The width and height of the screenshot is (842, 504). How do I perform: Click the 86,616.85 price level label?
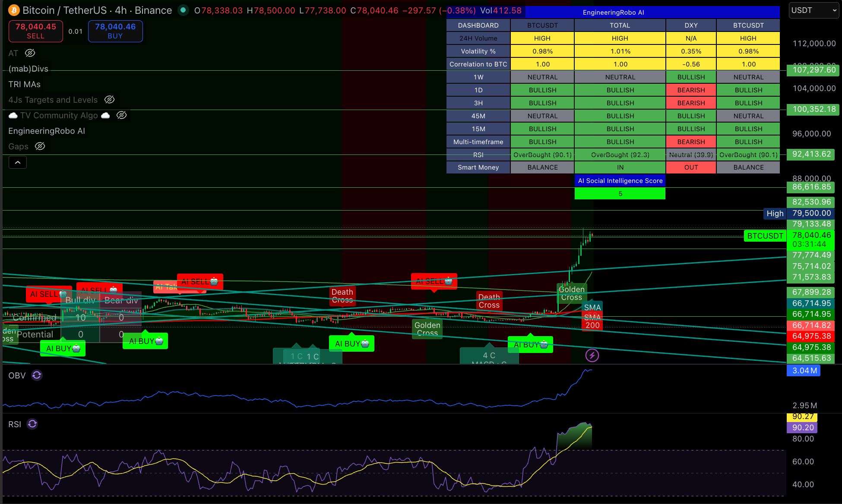pyautogui.click(x=811, y=187)
